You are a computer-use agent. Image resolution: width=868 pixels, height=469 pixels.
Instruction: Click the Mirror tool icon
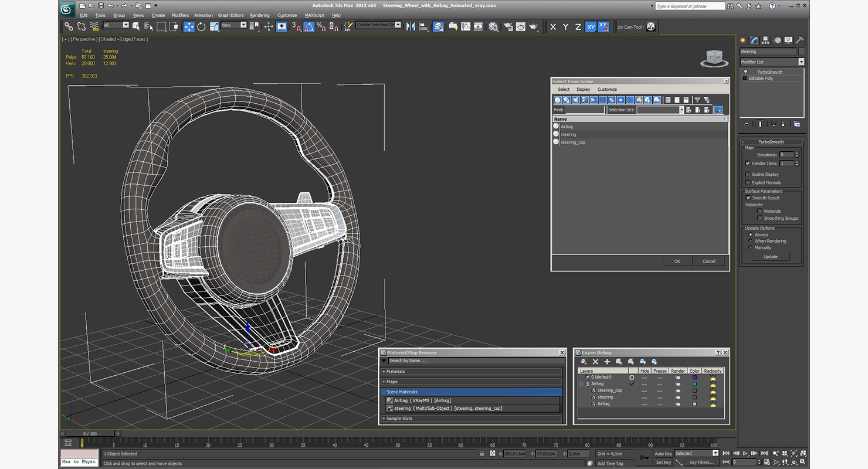411,27
